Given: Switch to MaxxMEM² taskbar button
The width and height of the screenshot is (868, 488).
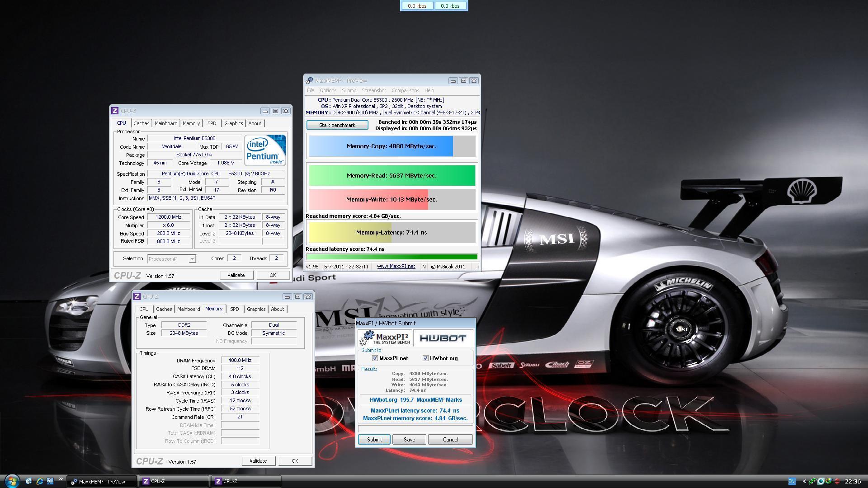Looking at the screenshot, I should pyautogui.click(x=102, y=481).
